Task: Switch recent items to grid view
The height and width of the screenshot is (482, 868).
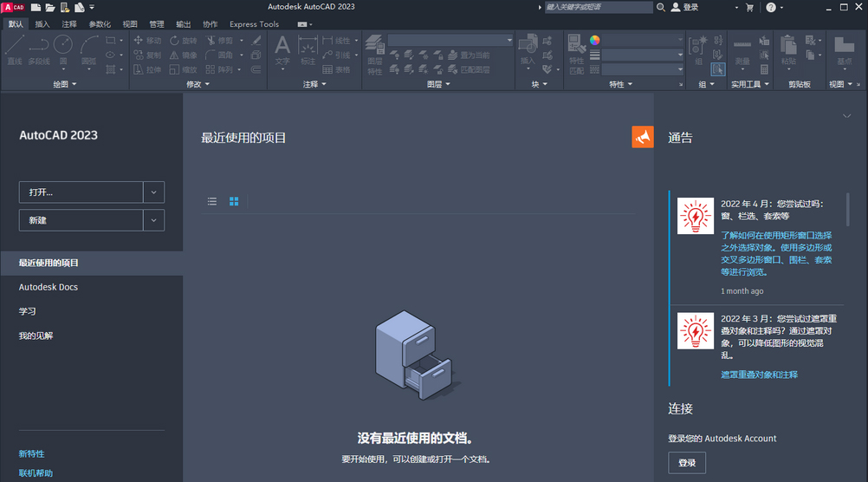Action: point(234,201)
